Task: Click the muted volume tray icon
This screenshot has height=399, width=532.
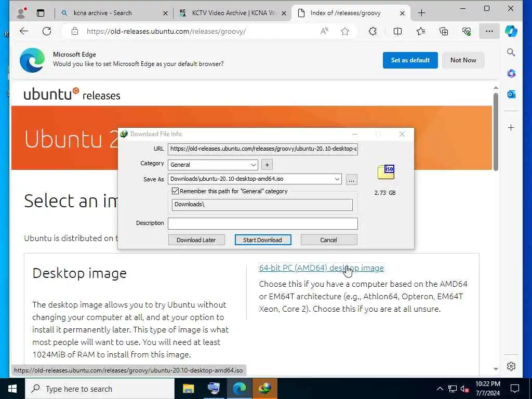Action: 464,389
